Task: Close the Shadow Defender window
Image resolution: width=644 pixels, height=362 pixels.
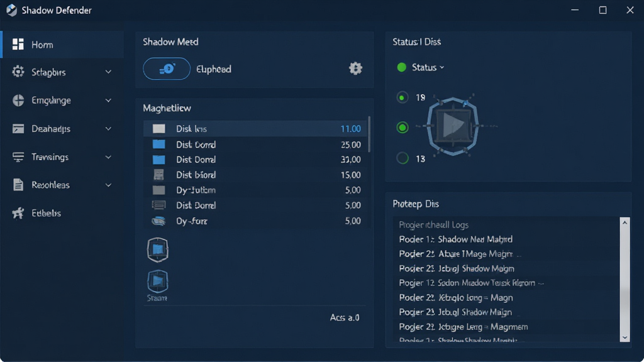Action: point(630,10)
